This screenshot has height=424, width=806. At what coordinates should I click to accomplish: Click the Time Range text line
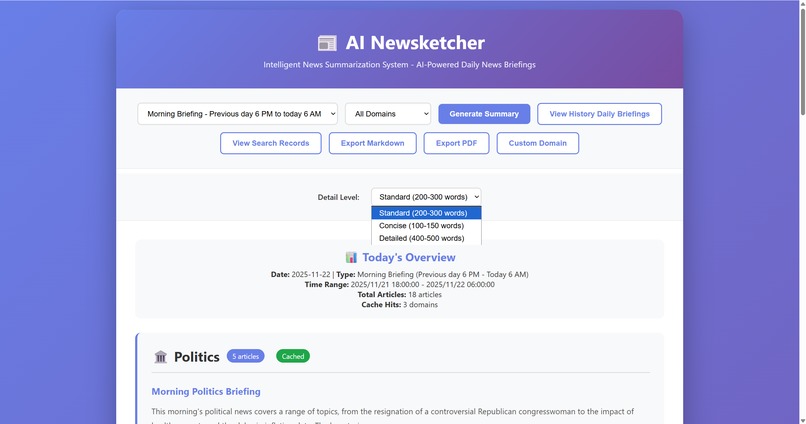tap(399, 285)
